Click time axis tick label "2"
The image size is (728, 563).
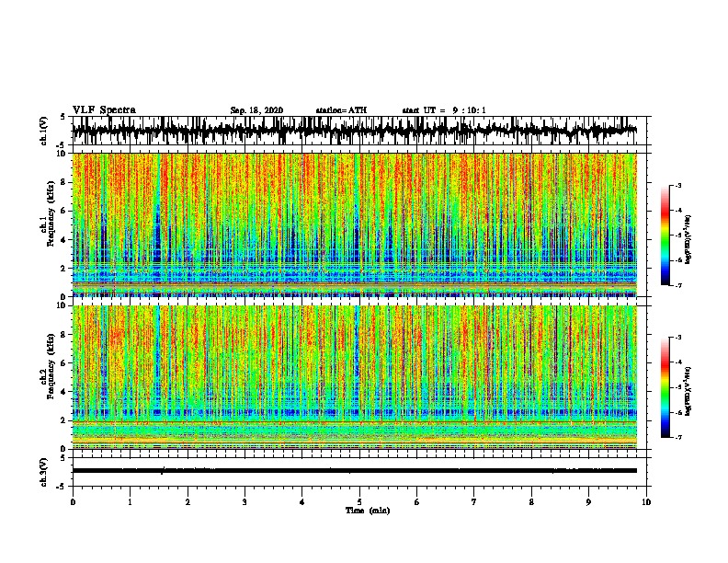point(188,502)
